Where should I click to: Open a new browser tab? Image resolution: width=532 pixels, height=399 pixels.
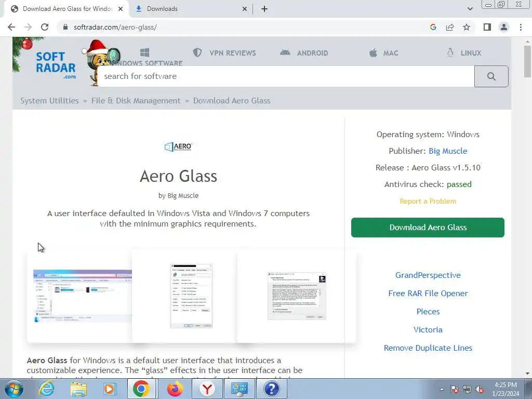pyautogui.click(x=264, y=9)
